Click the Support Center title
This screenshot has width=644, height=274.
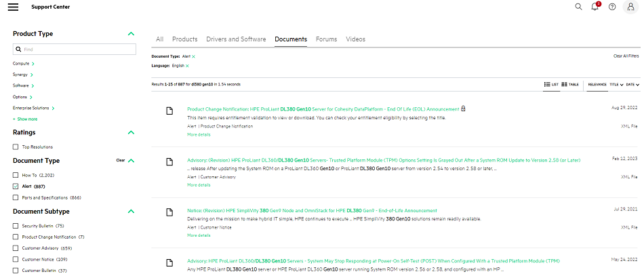click(x=51, y=7)
